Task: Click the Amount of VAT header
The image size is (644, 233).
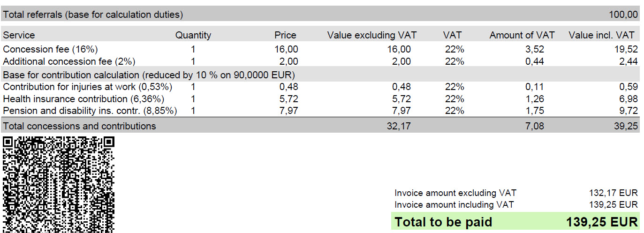Action: [522, 35]
